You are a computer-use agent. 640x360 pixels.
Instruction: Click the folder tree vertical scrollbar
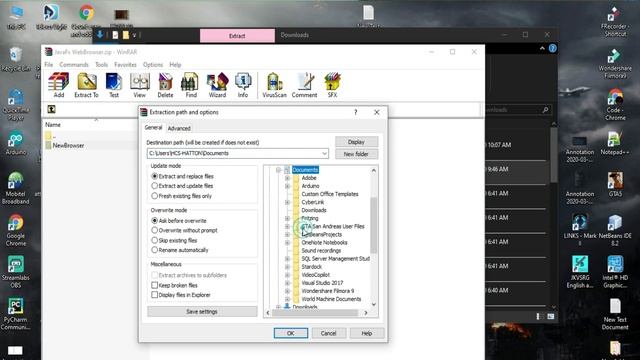click(x=373, y=225)
